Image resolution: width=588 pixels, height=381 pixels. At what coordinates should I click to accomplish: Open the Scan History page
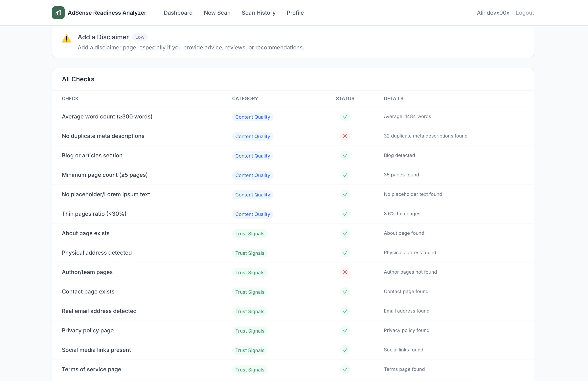[x=259, y=13]
